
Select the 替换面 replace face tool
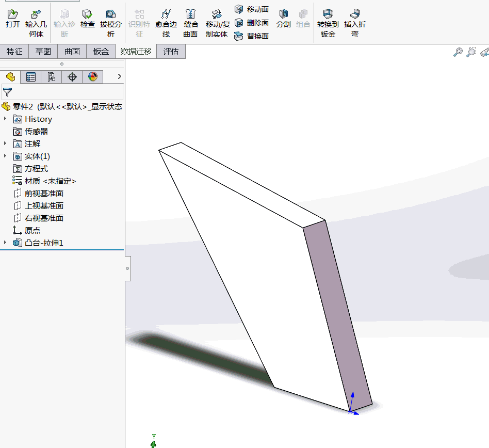(252, 36)
